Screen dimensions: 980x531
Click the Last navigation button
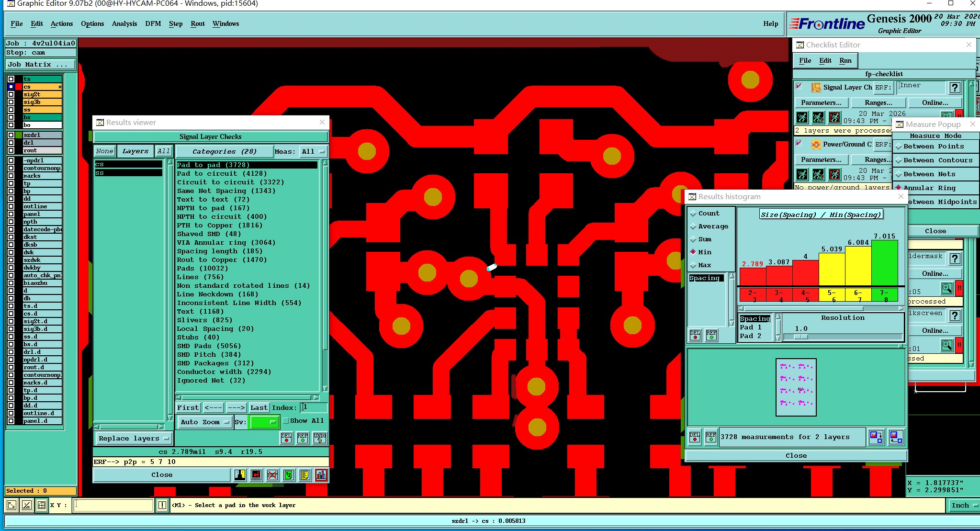point(259,408)
